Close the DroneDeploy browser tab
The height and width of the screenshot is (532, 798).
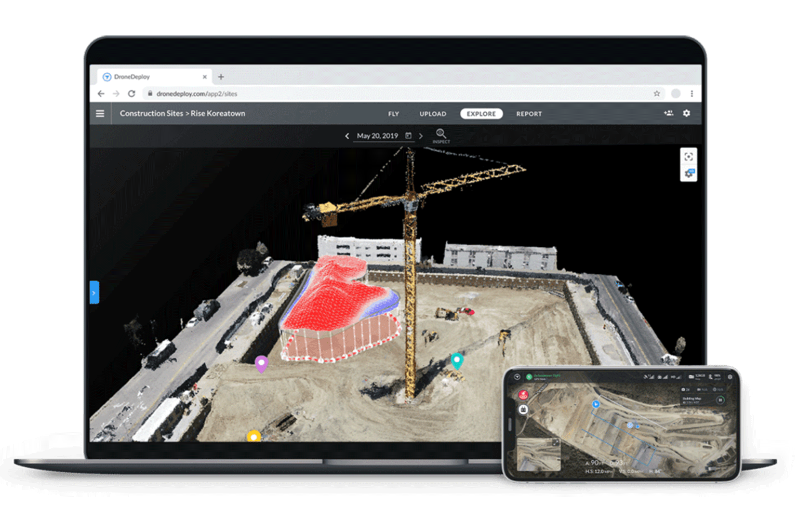[x=205, y=77]
